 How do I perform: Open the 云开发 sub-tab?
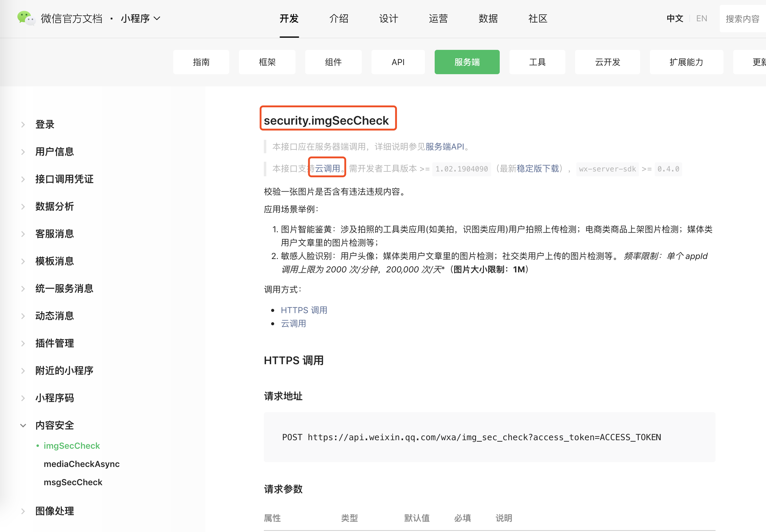607,62
